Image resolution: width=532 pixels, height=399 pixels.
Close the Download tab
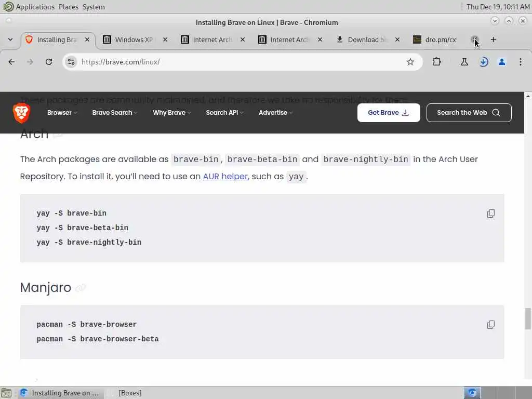[x=397, y=39]
